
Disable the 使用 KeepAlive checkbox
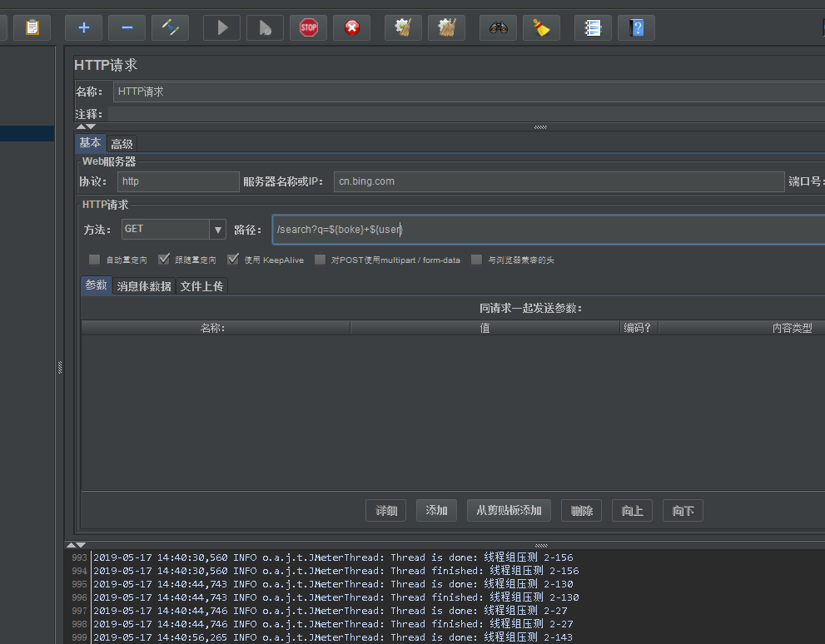pyautogui.click(x=233, y=260)
